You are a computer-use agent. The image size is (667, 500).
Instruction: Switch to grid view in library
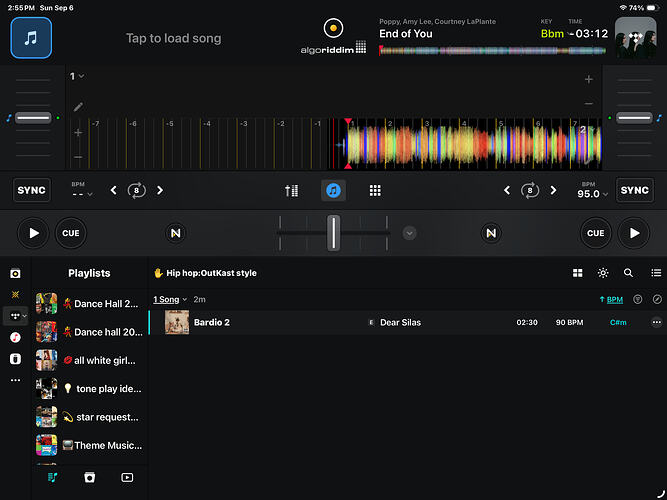tap(578, 273)
